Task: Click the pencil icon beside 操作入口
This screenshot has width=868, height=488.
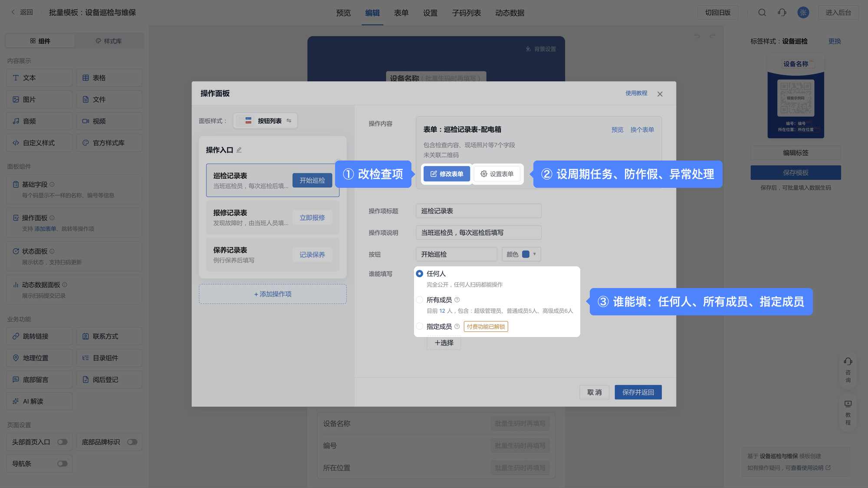Action: pos(239,150)
